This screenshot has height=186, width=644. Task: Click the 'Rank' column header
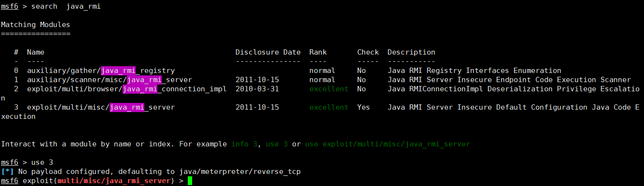[318, 52]
